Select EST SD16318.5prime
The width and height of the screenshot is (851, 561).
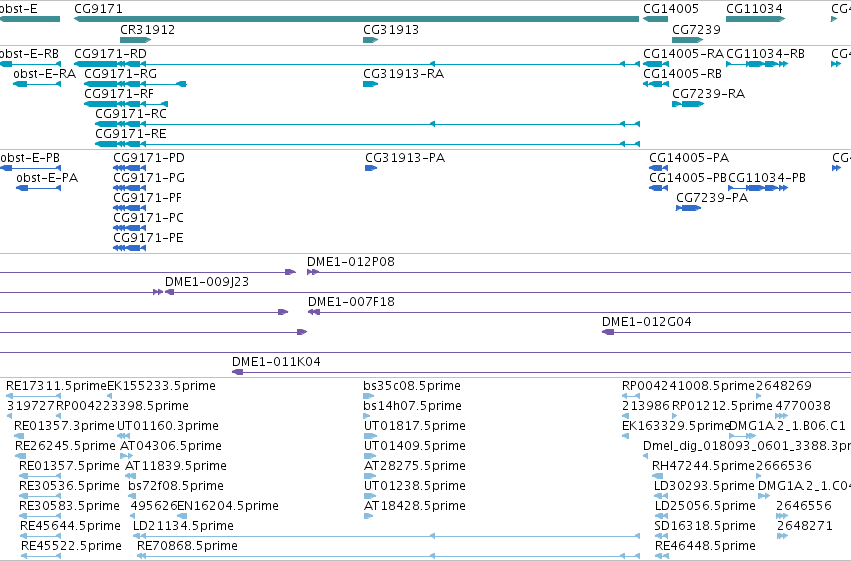tap(659, 537)
